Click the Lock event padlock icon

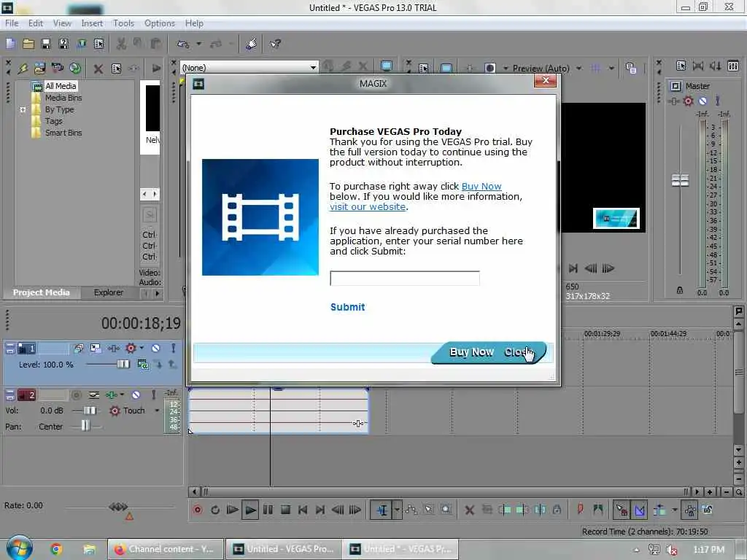(557, 510)
